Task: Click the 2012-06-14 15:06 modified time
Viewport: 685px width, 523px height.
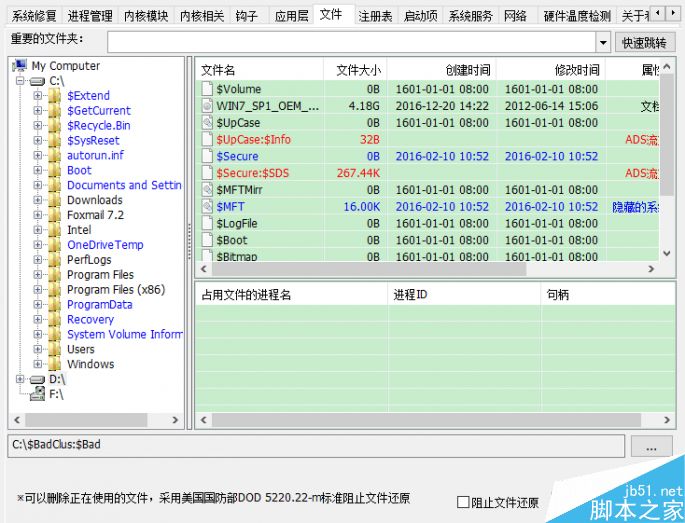Action: click(x=551, y=106)
